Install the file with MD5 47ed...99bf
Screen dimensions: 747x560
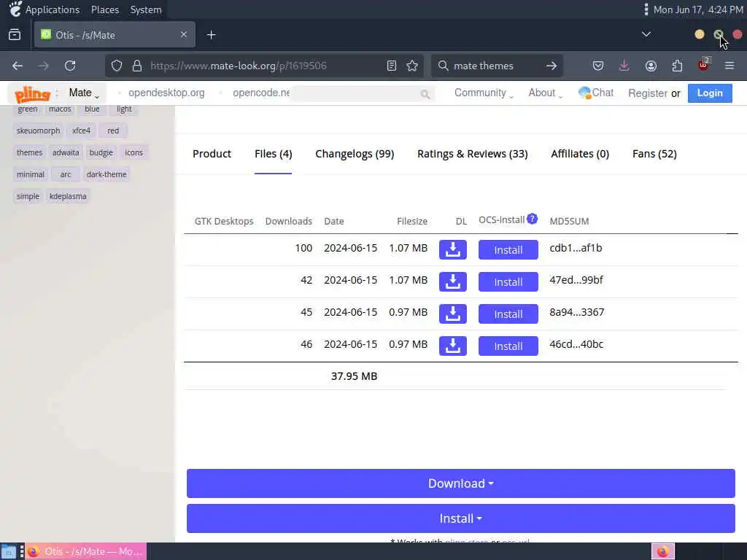(508, 282)
